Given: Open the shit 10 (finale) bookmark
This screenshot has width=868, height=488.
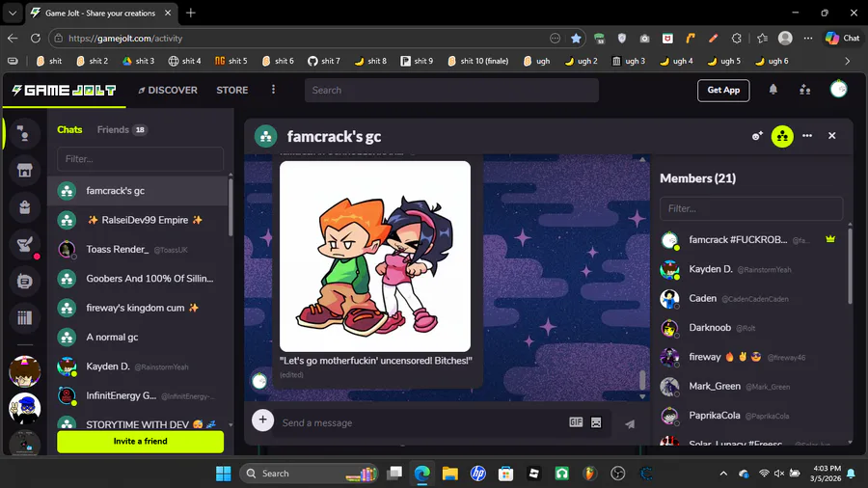Looking at the screenshot, I should click(477, 61).
